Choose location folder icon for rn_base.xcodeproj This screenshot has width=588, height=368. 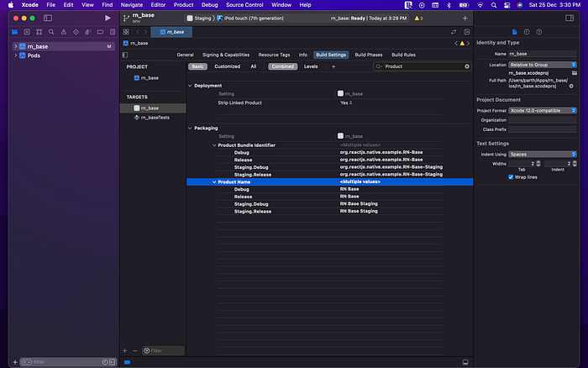tap(574, 73)
